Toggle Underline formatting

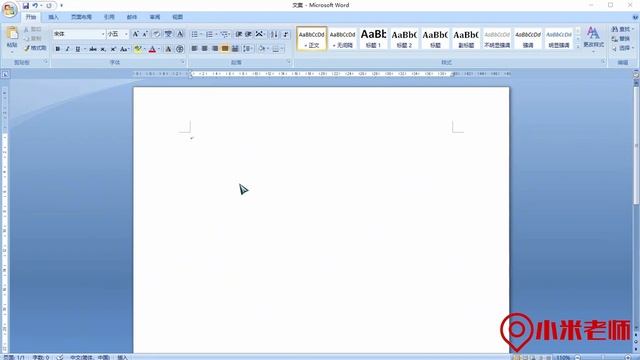(x=77, y=49)
